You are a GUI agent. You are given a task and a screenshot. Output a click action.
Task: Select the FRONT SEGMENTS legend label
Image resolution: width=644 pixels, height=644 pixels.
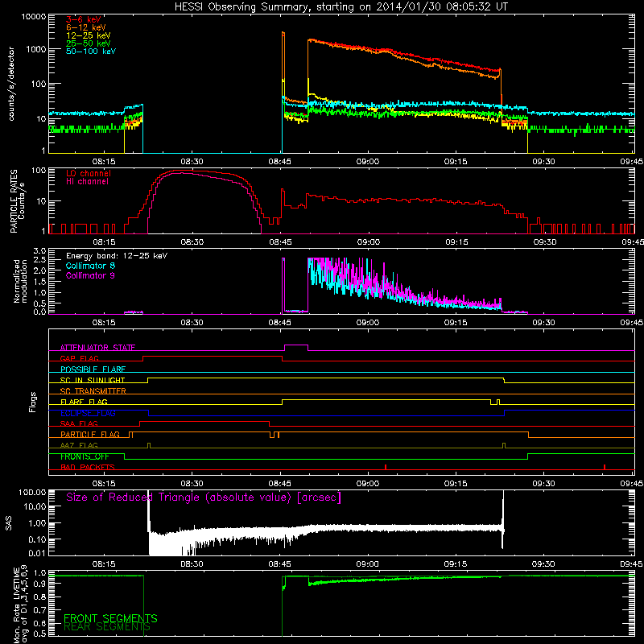(x=110, y=618)
